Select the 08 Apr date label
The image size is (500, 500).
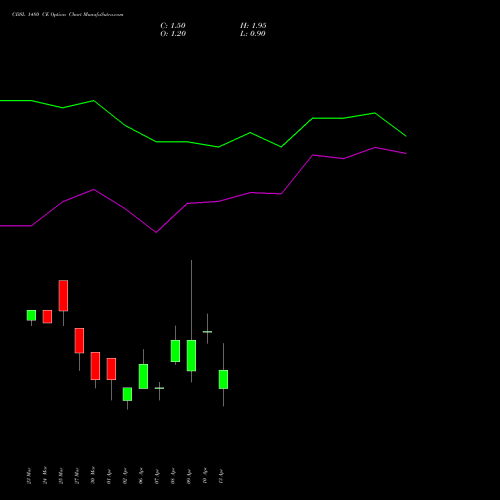click(x=173, y=476)
